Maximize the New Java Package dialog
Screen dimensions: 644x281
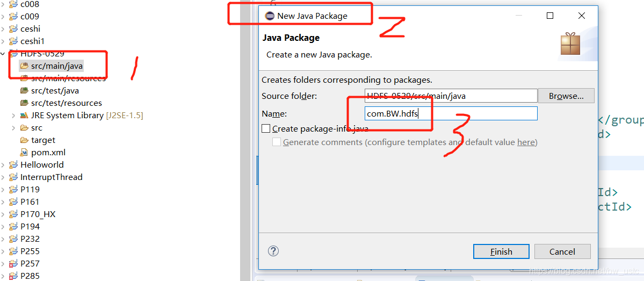pos(550,16)
